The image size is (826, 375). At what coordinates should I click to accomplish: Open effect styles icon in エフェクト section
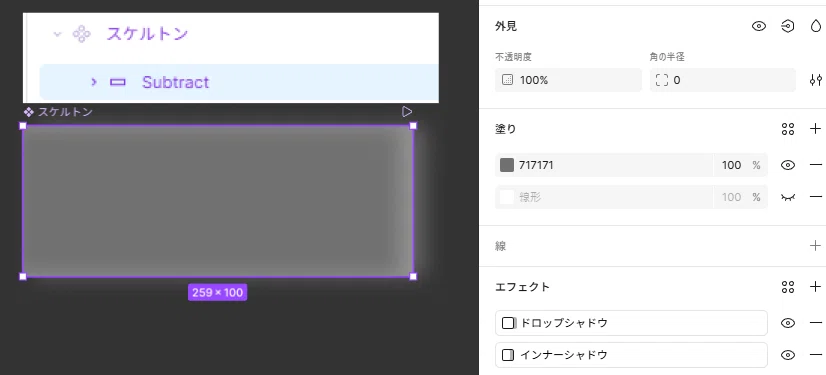[x=788, y=287]
